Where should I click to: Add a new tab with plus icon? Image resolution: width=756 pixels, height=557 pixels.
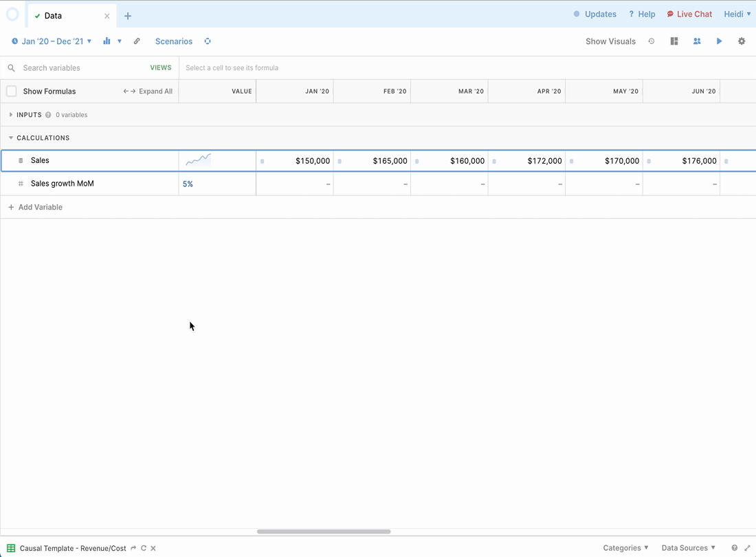coord(128,16)
